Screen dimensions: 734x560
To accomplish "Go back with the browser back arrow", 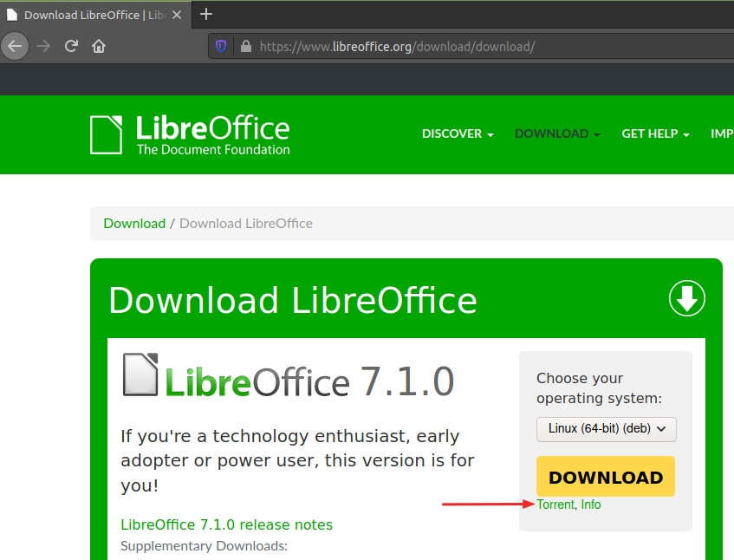I will (15, 46).
